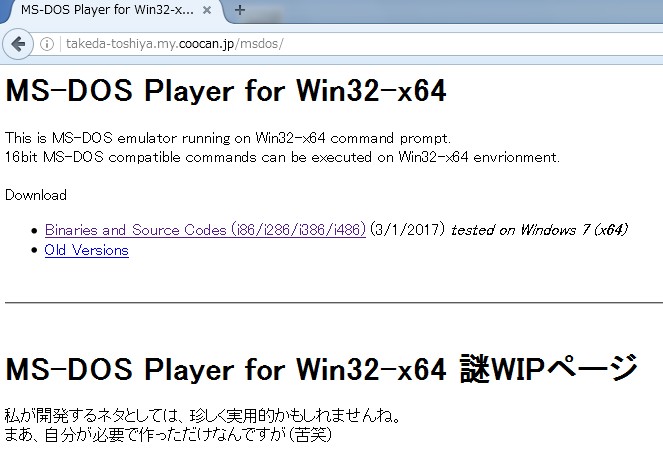Open the site information icon
Image resolution: width=663 pixels, height=455 pixels.
[47, 44]
